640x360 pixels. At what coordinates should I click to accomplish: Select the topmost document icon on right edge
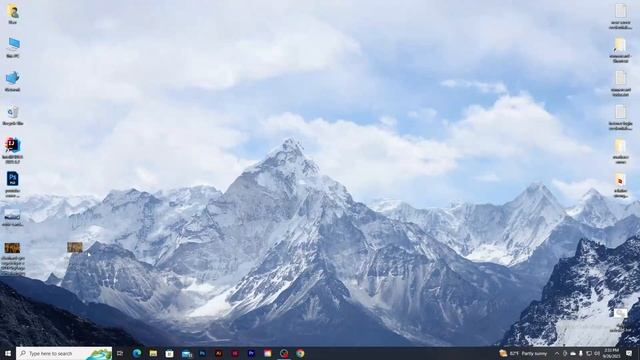[x=620, y=17]
